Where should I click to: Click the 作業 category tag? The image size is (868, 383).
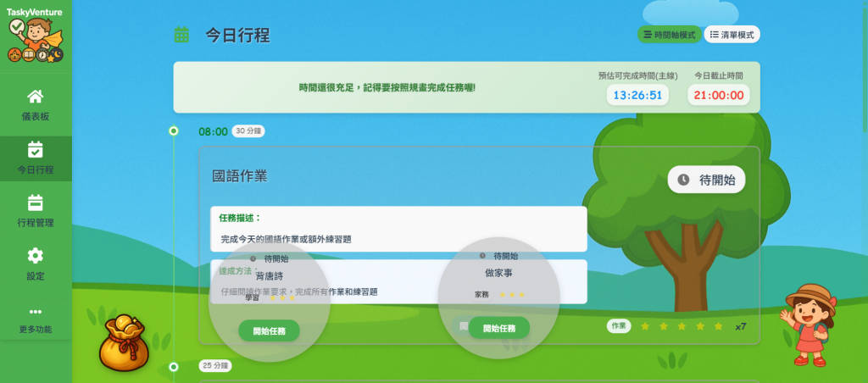tap(619, 326)
